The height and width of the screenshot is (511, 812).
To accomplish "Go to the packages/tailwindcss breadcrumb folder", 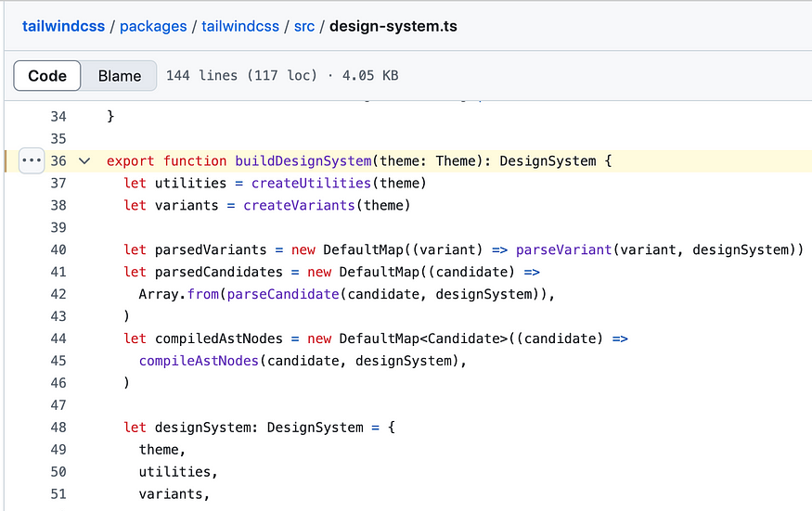I will (240, 26).
